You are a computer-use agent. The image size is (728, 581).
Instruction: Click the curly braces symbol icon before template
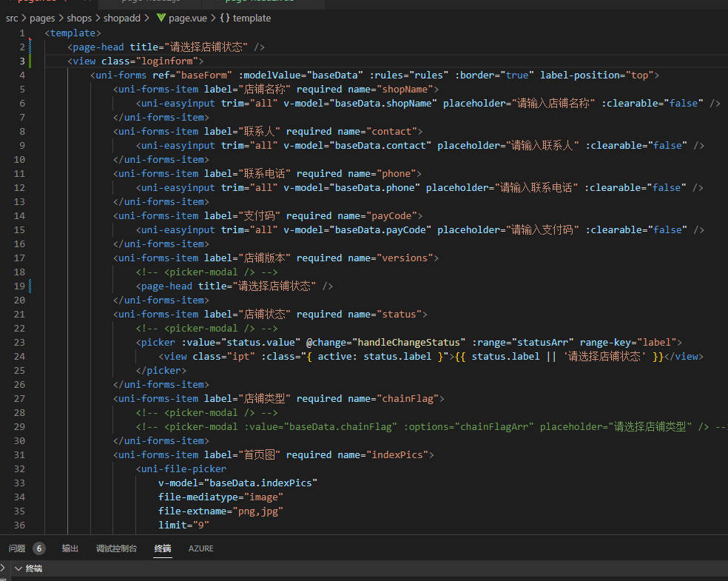click(224, 18)
